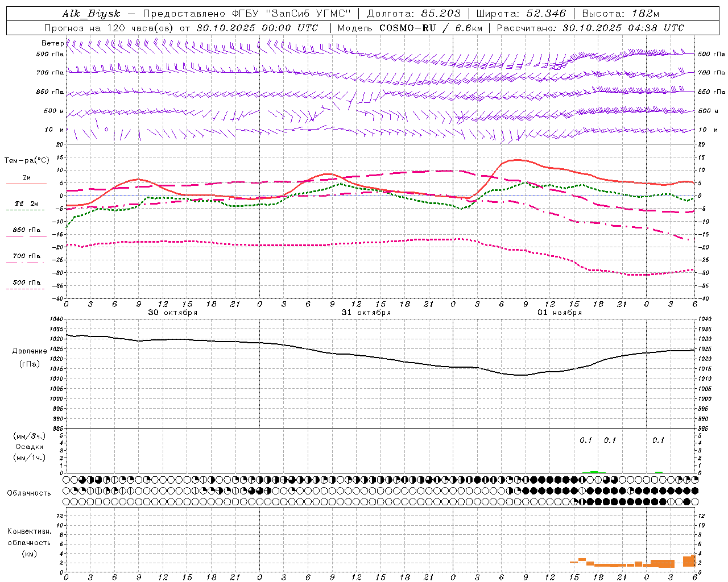Image resolution: width=728 pixels, height=582 pixels.
Task: Click the "Высота: 182м" header value
Action: 621,14
